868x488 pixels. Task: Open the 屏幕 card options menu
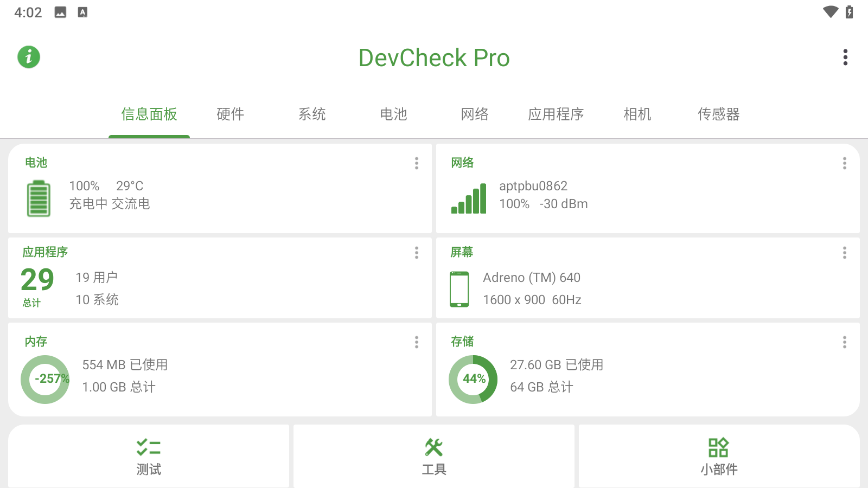tap(844, 253)
